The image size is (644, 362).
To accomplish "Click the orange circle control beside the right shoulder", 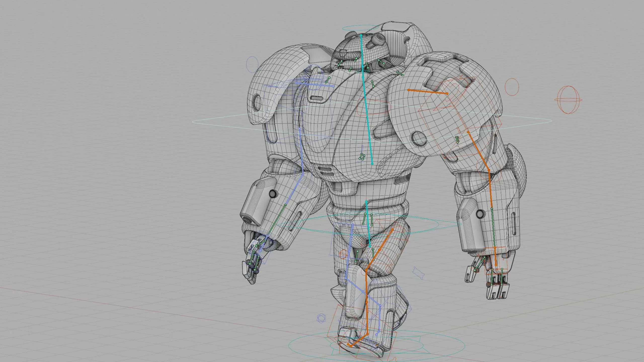I will [512, 87].
